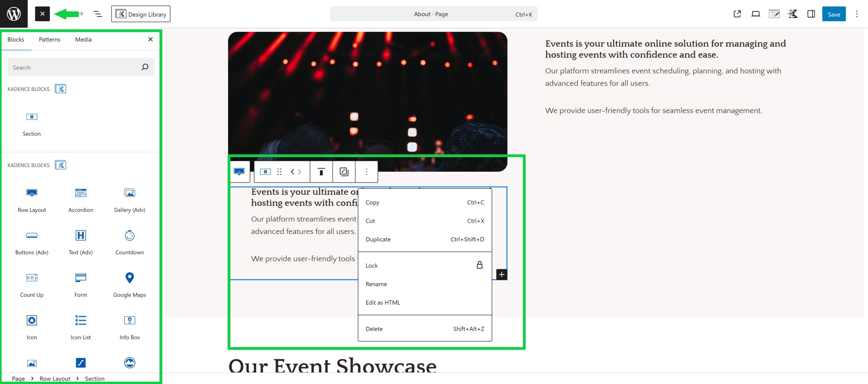868x384 pixels.
Task: Close the block inserter panel
Action: 150,39
